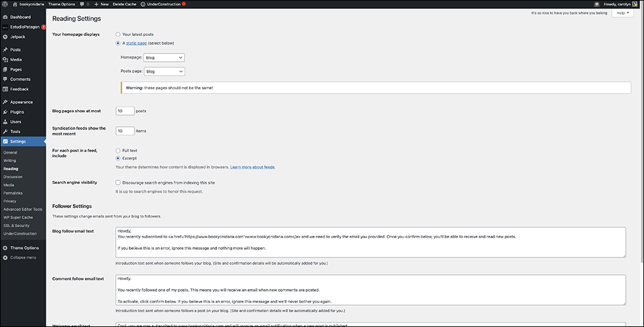Open Jetpack from the sidebar icon
The width and height of the screenshot is (644, 327).
5,37
